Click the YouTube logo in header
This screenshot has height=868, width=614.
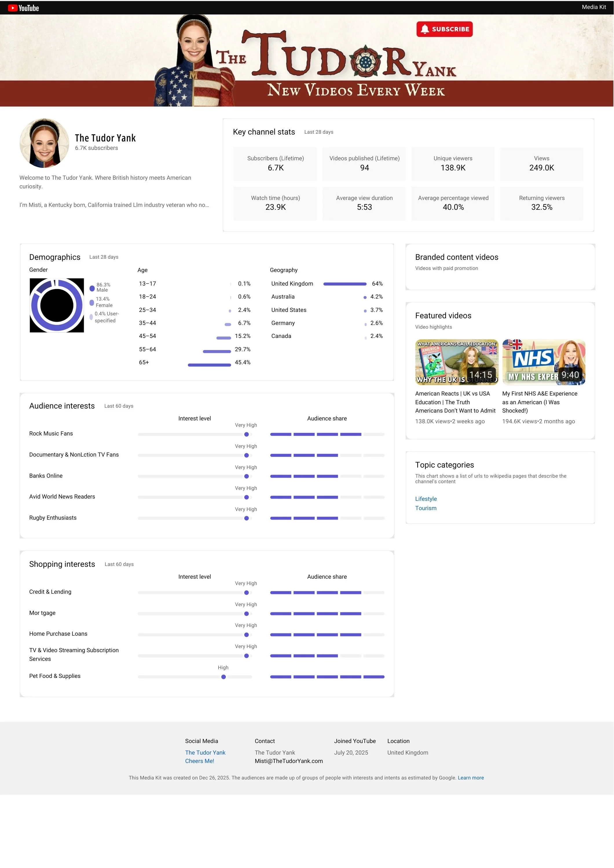coord(23,8)
